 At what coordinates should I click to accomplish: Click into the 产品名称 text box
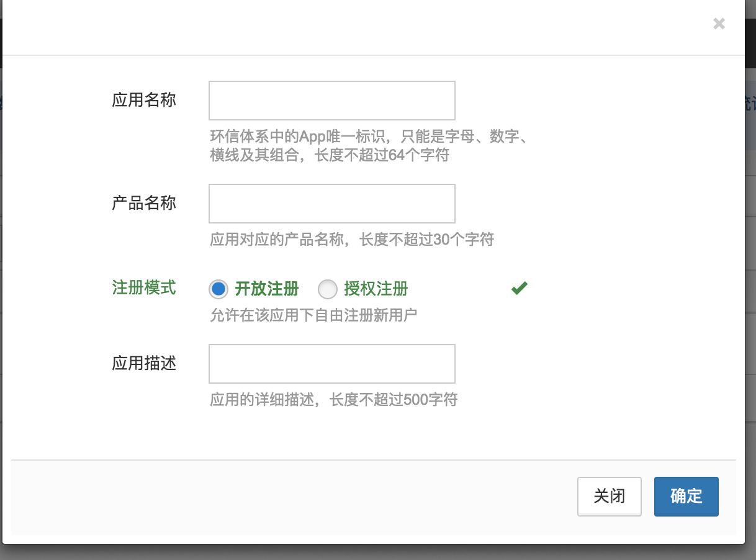coord(331,203)
